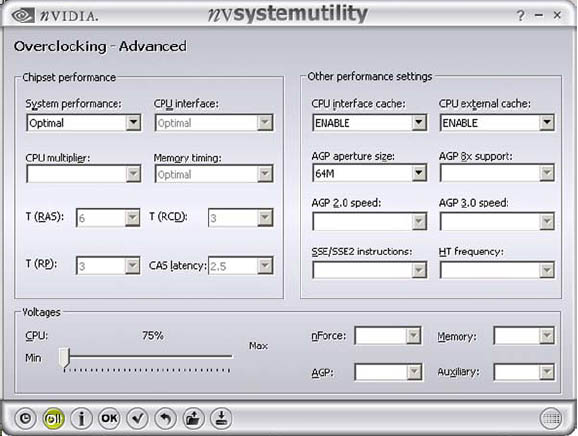Open help via the question mark

[520, 15]
